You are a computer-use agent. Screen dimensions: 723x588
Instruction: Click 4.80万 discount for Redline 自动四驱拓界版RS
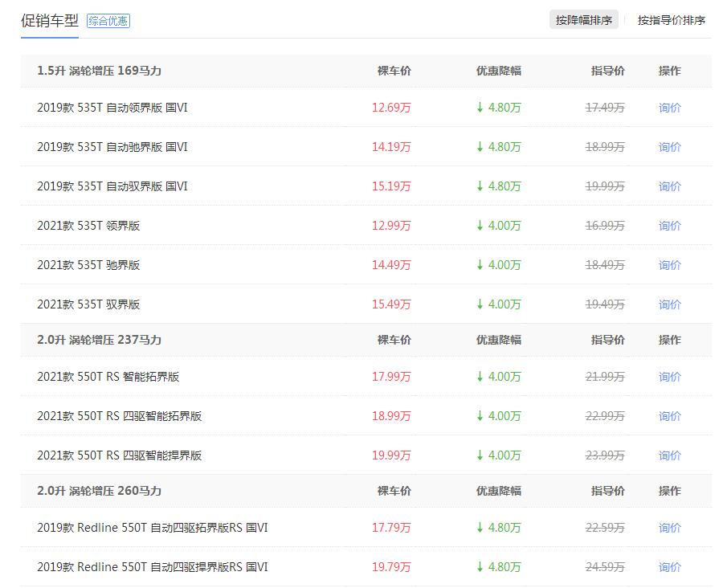[499, 528]
